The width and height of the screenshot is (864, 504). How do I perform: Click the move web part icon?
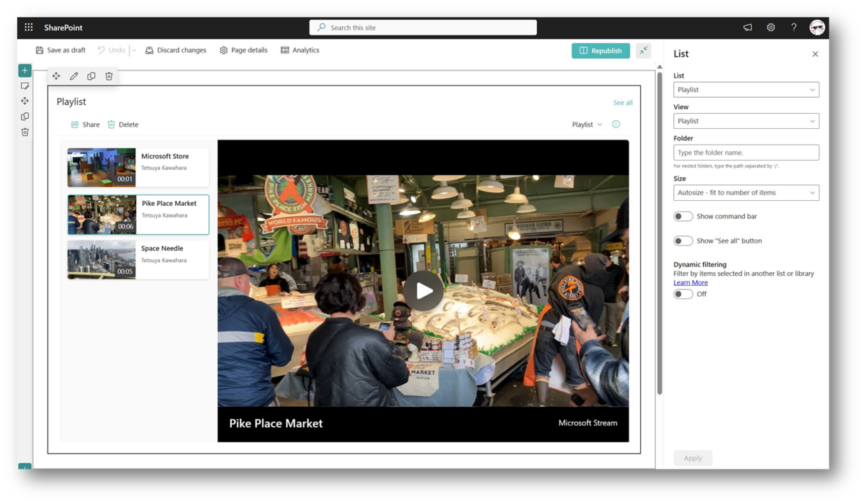point(56,76)
